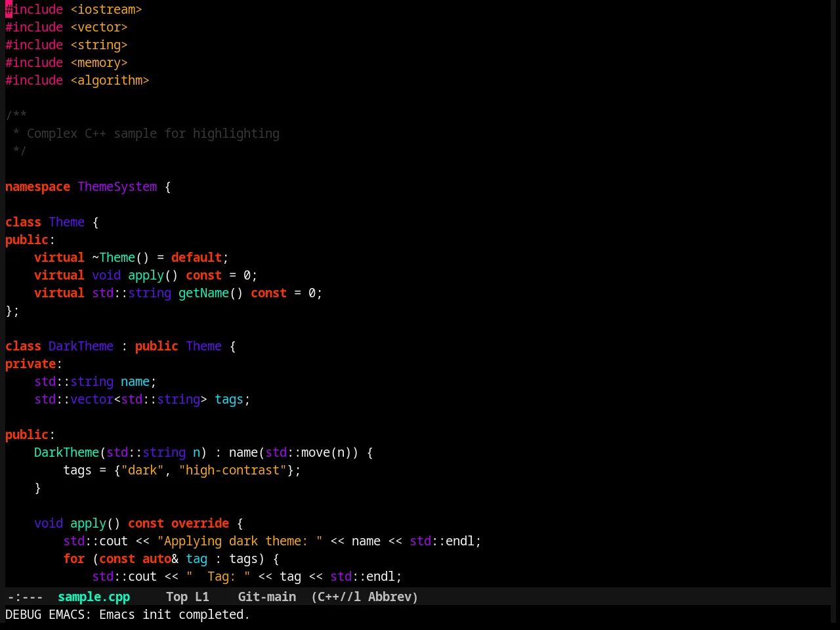840x630 pixels.
Task: Click the 'tag' loop variable after 'auto&'
Action: tap(196, 558)
